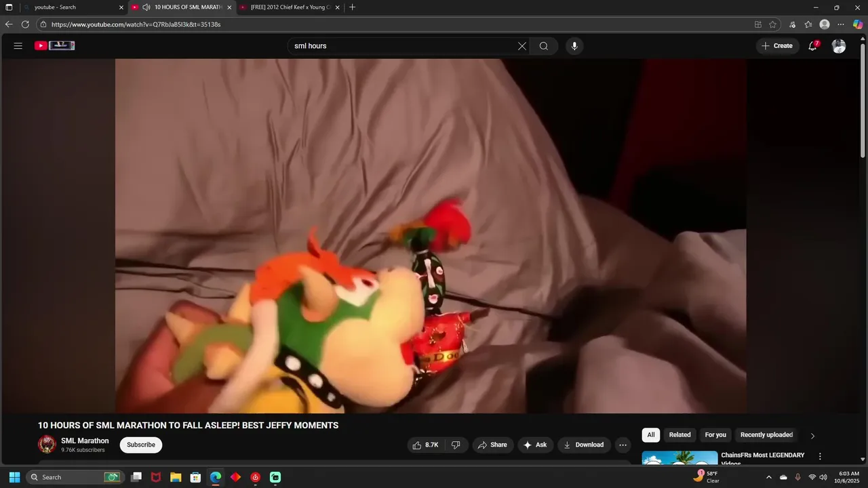Close the 'youtube - Search' tab
Screen dimensions: 868x488
(121, 7)
